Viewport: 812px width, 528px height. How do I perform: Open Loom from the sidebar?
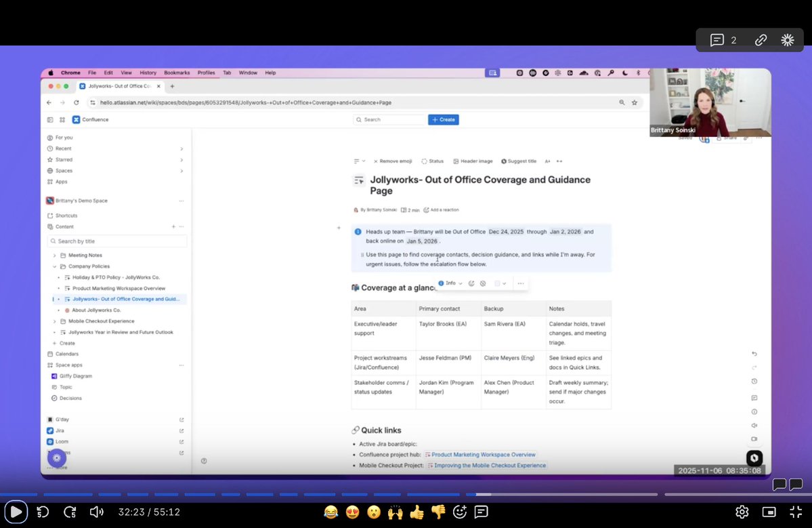click(x=62, y=441)
